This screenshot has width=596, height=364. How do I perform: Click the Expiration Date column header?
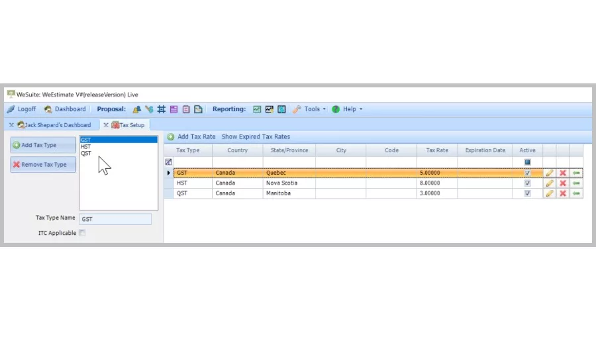485,150
